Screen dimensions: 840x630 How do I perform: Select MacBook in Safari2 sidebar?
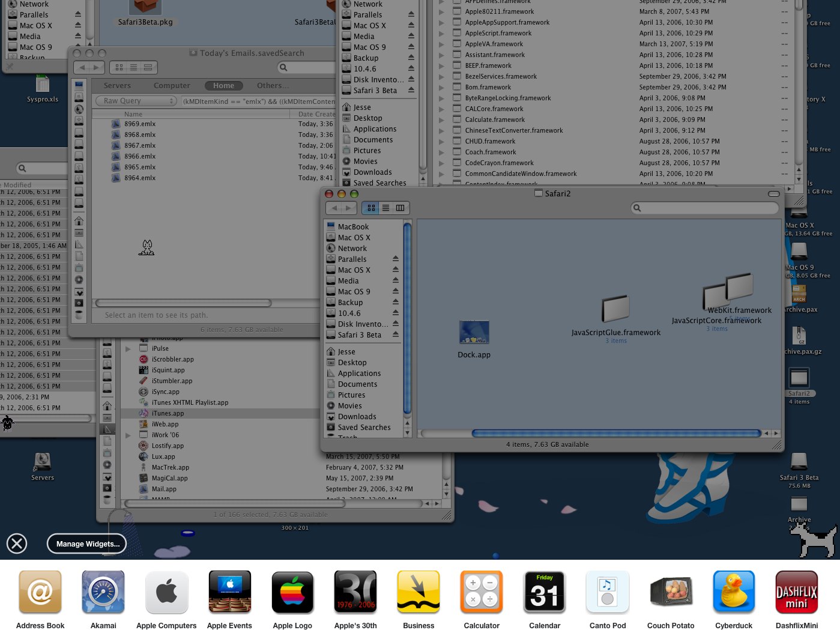pyautogui.click(x=353, y=226)
